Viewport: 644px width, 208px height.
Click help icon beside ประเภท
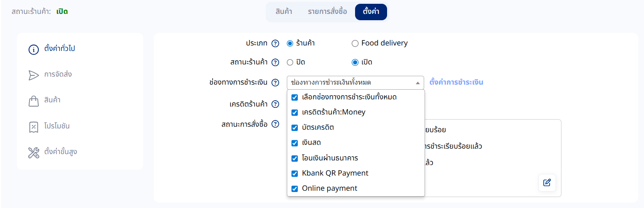275,43
